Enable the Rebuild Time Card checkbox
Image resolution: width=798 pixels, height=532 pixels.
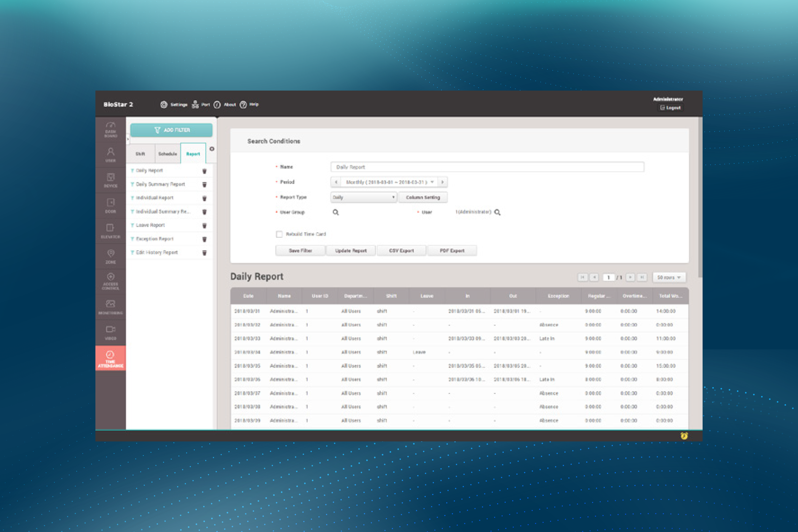pyautogui.click(x=279, y=234)
